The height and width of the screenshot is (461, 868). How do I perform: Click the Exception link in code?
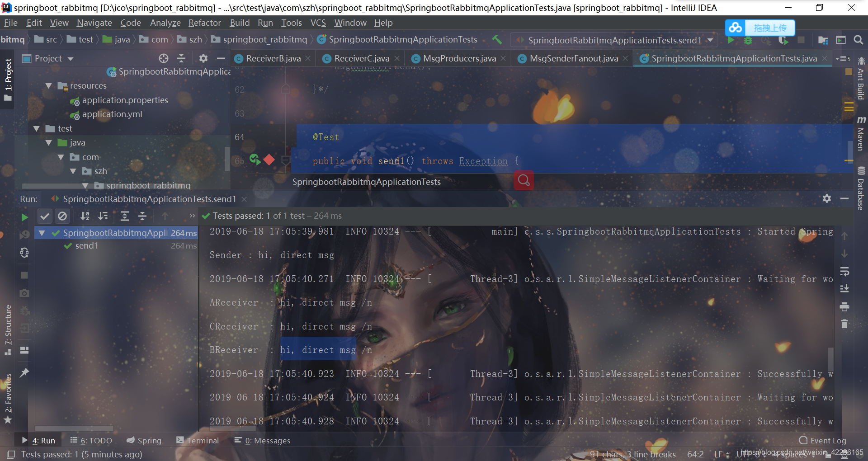[483, 161]
